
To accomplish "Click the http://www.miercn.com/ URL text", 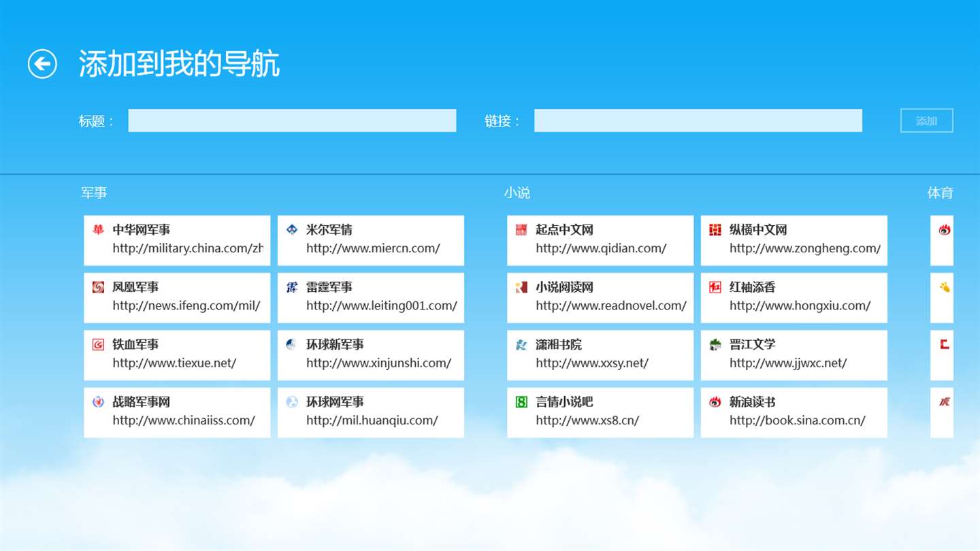I will pyautogui.click(x=373, y=248).
